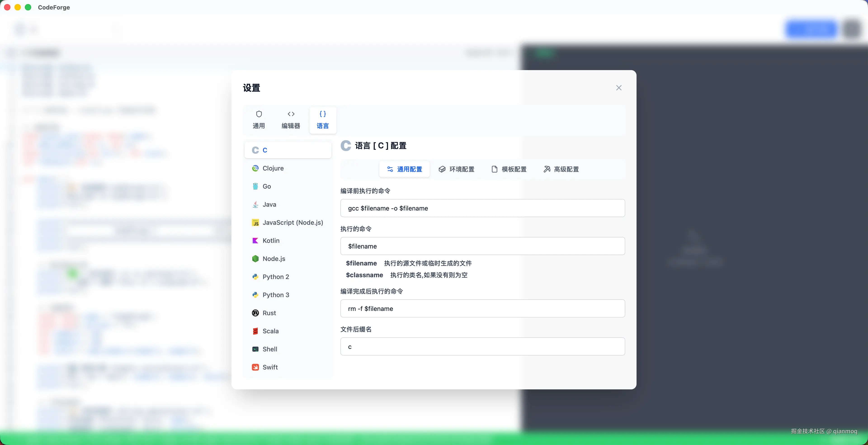The image size is (868, 445).
Task: Click the cube icon on 环境配置
Action: [x=442, y=169]
